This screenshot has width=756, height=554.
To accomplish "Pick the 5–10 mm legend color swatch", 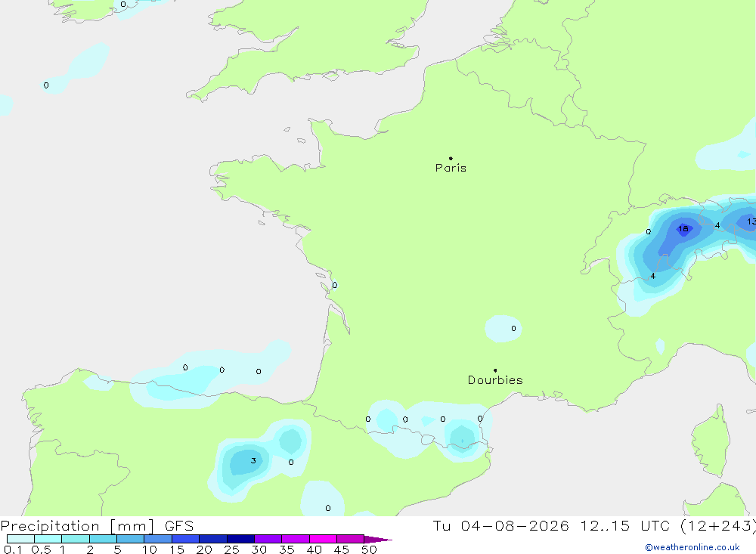I will [130, 539].
